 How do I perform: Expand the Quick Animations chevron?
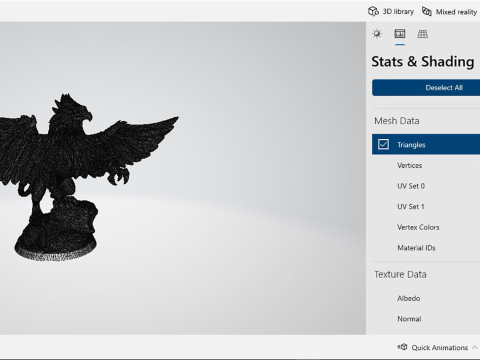point(475,347)
